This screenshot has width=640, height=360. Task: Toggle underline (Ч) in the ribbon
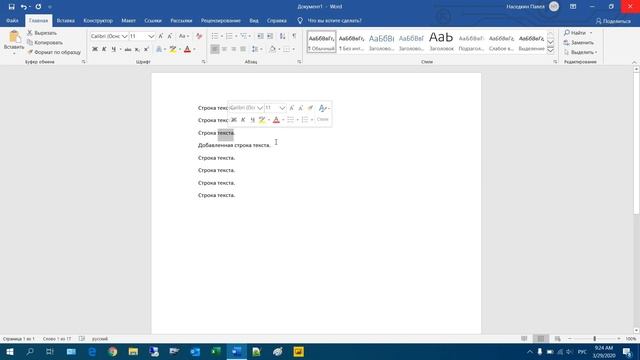click(x=114, y=49)
